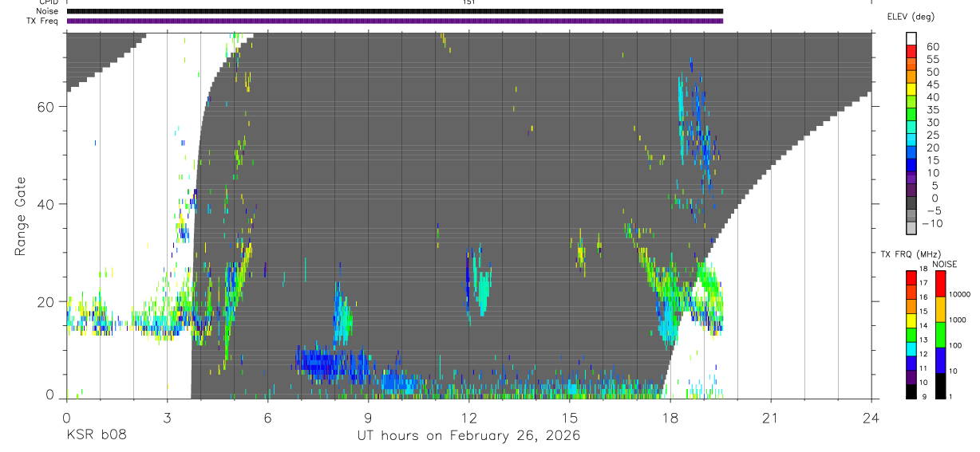Click the '−10' label on ELEV scale
The width and height of the screenshot is (980, 452).
pyautogui.click(x=932, y=223)
